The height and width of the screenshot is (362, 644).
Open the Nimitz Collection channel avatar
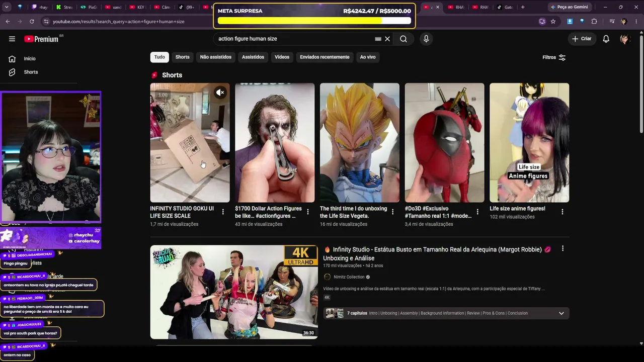coord(327,277)
